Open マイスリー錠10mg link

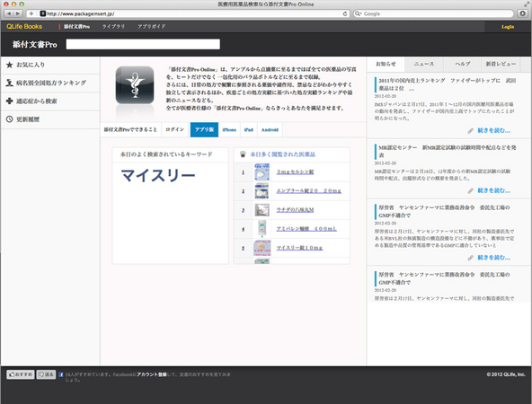click(x=299, y=248)
